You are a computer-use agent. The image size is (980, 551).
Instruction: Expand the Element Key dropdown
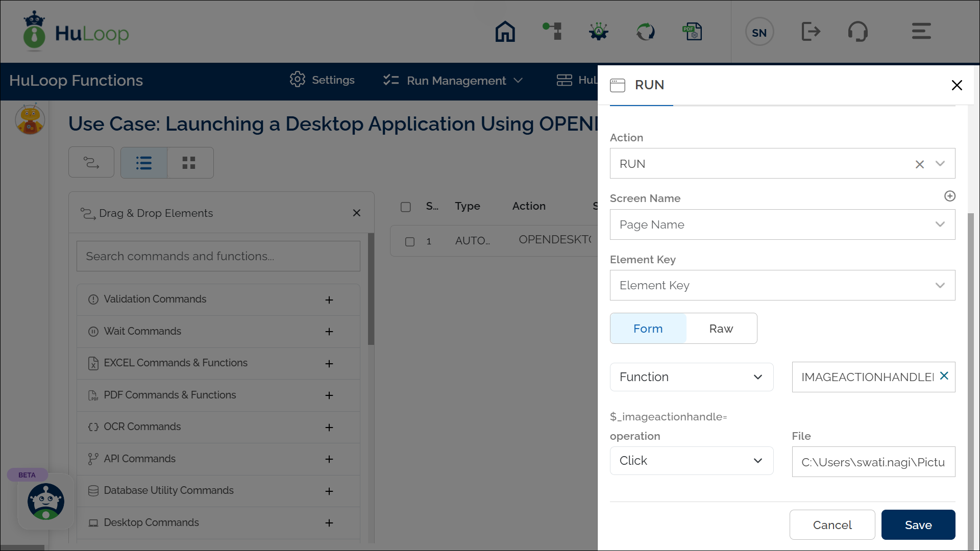782,285
